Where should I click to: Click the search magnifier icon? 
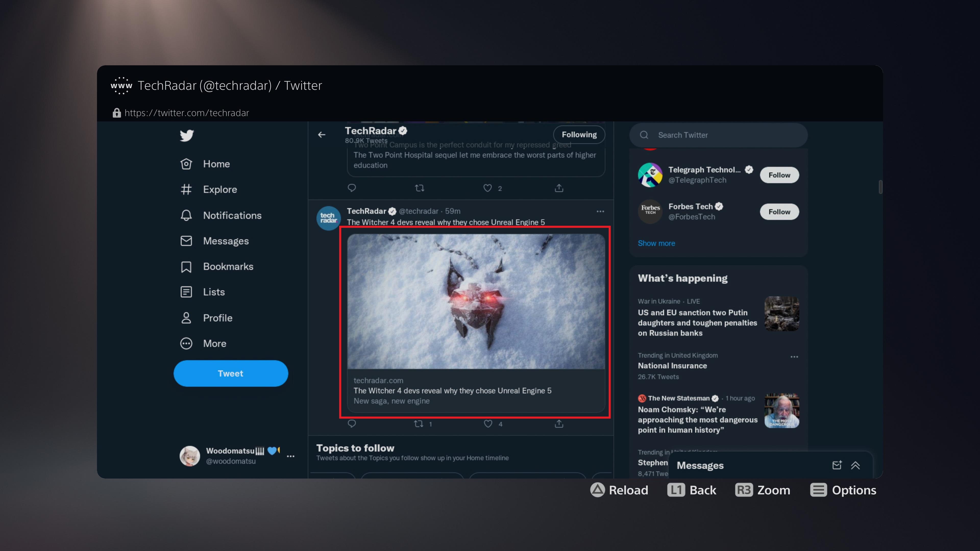(x=644, y=135)
